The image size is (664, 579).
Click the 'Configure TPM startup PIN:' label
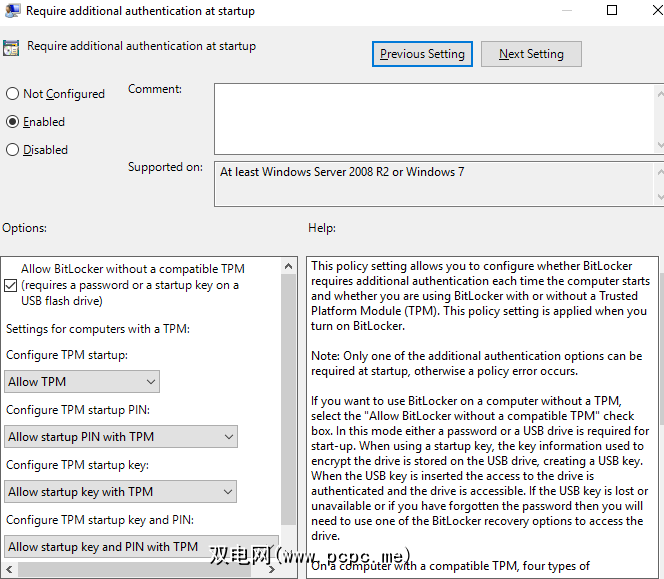tap(78, 410)
